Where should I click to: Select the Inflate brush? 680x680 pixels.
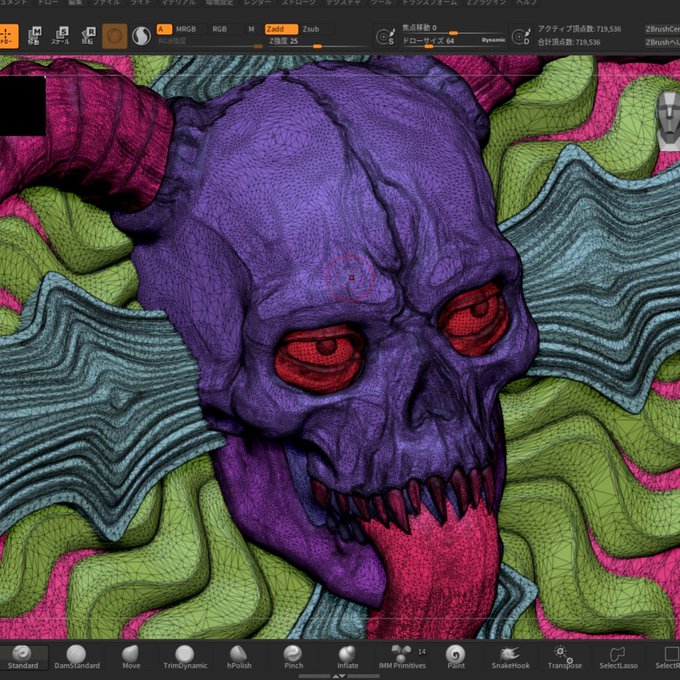347,656
